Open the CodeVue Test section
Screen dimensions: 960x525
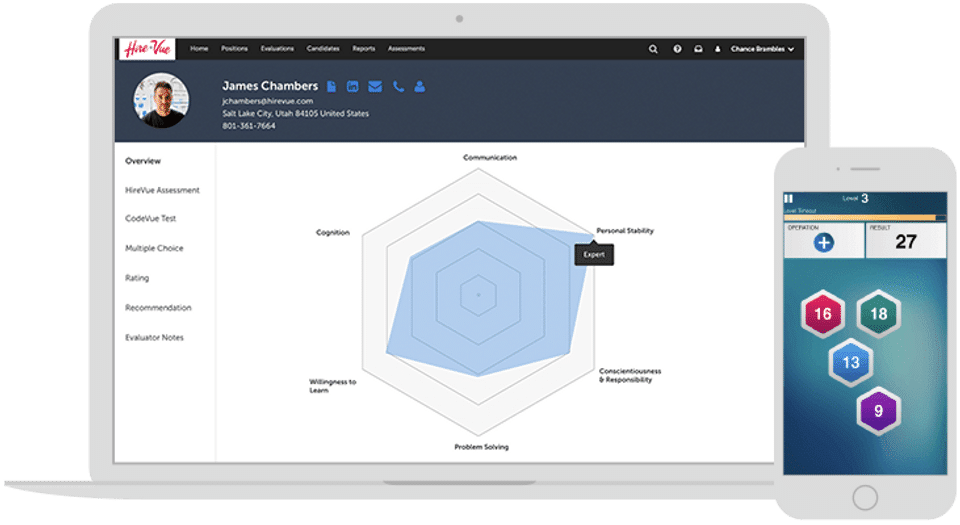coord(151,218)
